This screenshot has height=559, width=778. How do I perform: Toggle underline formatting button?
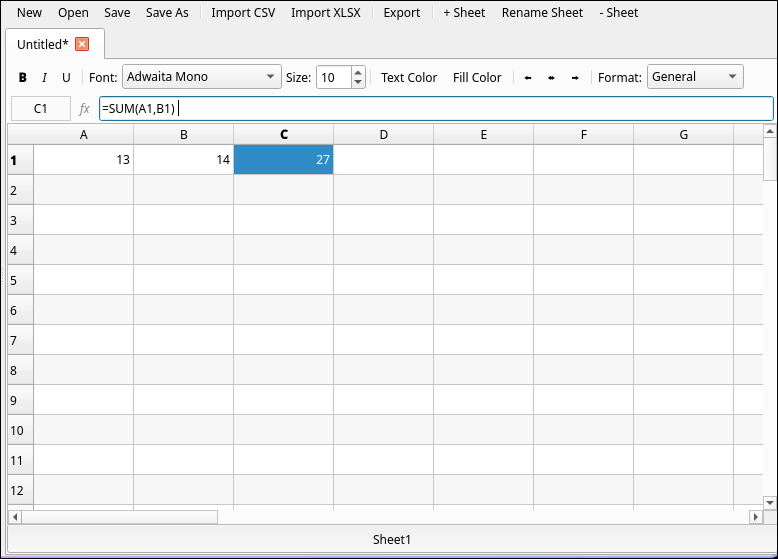pyautogui.click(x=66, y=78)
